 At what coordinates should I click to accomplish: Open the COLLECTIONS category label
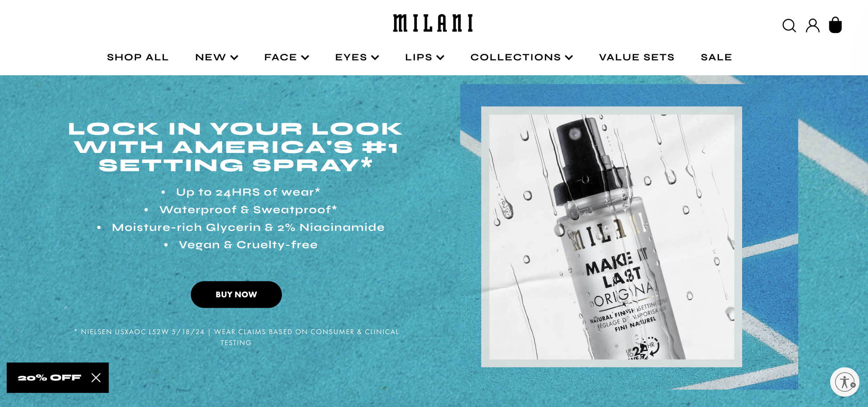516,57
